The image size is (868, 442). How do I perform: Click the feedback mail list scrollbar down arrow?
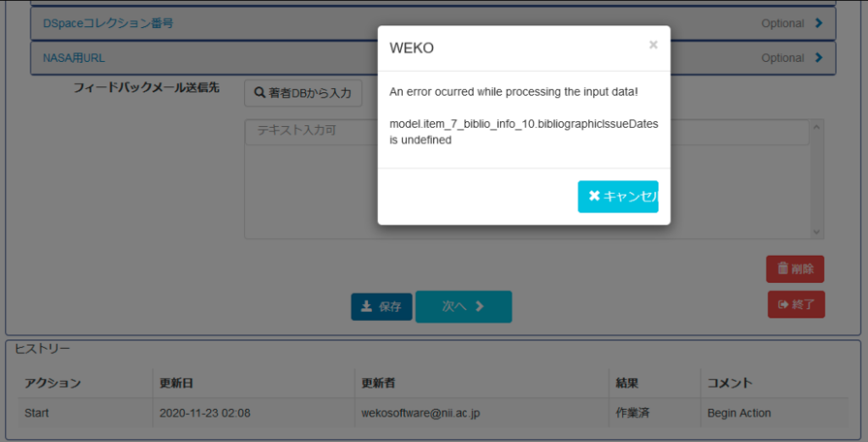click(x=816, y=231)
